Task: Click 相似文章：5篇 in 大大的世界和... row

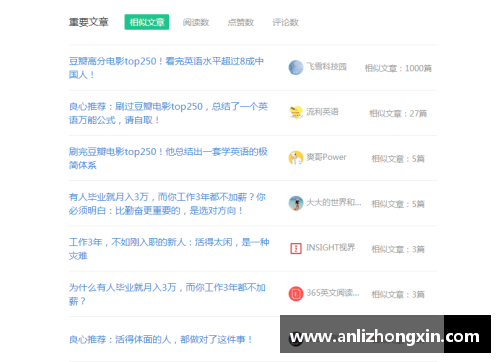Action: (398, 204)
